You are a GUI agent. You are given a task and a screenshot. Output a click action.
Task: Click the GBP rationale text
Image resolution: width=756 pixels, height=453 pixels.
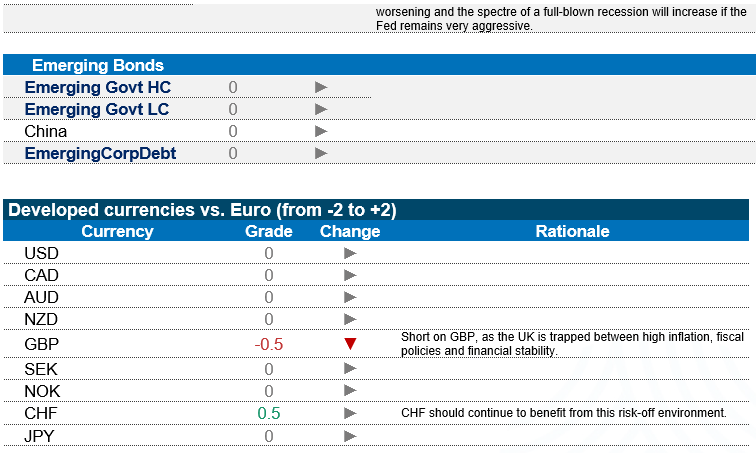click(572, 344)
